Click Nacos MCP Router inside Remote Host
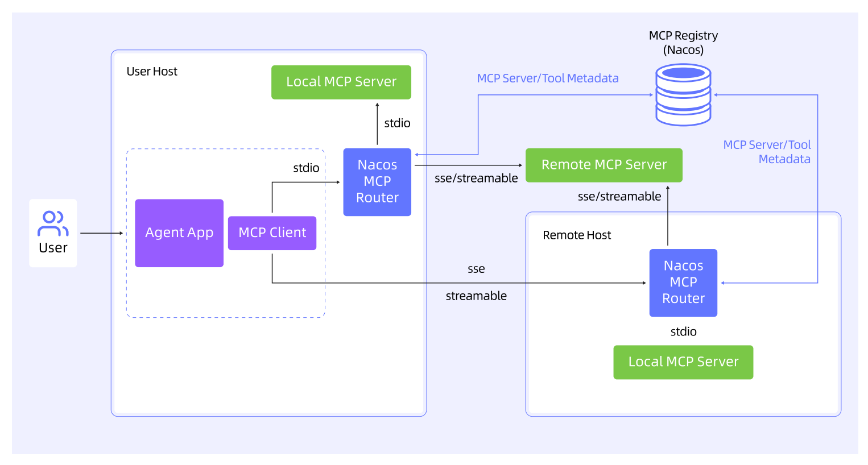 click(683, 282)
